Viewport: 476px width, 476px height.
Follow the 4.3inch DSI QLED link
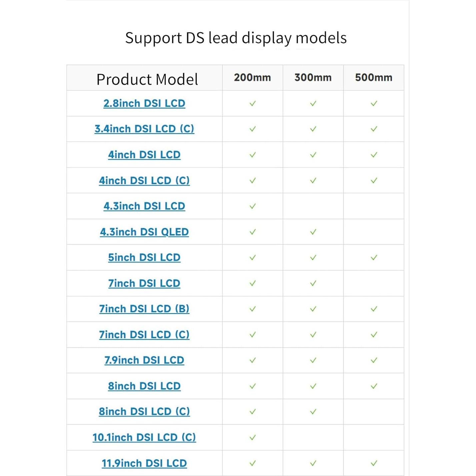pyautogui.click(x=144, y=232)
